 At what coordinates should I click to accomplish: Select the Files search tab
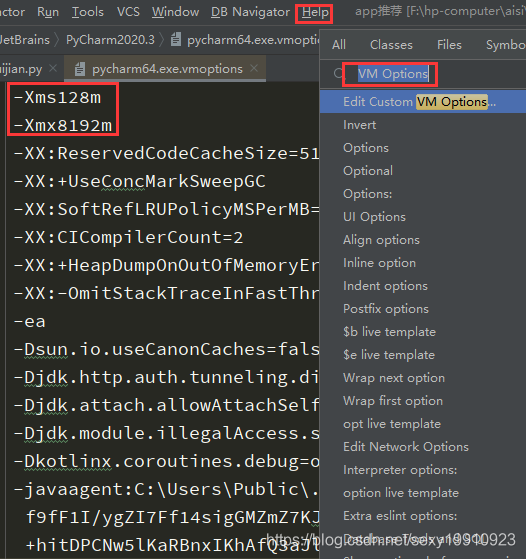tap(449, 45)
